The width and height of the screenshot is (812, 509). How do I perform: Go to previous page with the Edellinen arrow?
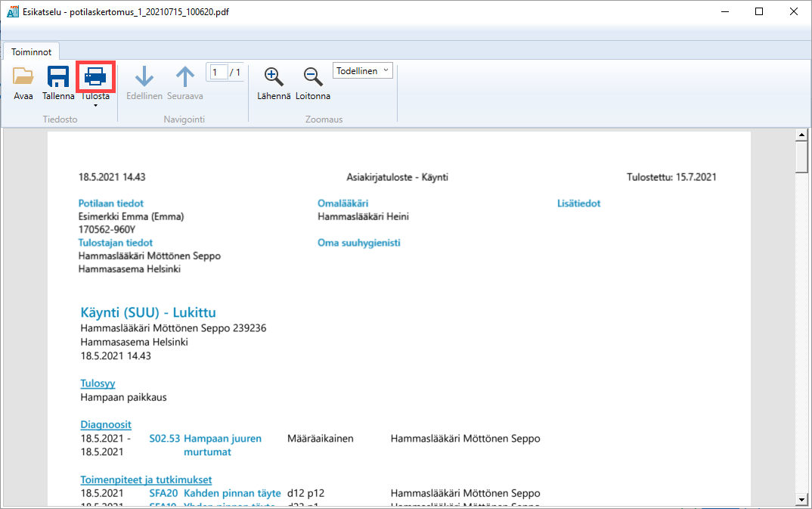point(144,82)
